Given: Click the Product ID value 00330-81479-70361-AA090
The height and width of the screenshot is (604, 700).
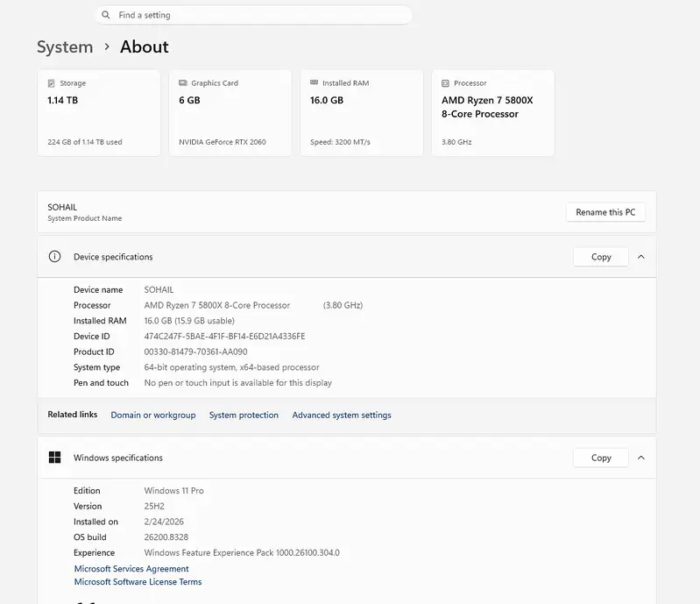Looking at the screenshot, I should (195, 352).
